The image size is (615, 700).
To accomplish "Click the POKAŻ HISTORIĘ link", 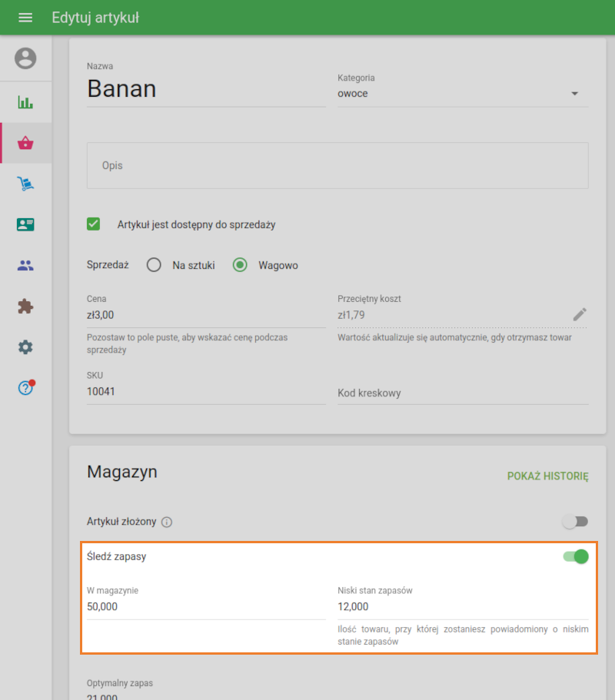I will [x=547, y=476].
